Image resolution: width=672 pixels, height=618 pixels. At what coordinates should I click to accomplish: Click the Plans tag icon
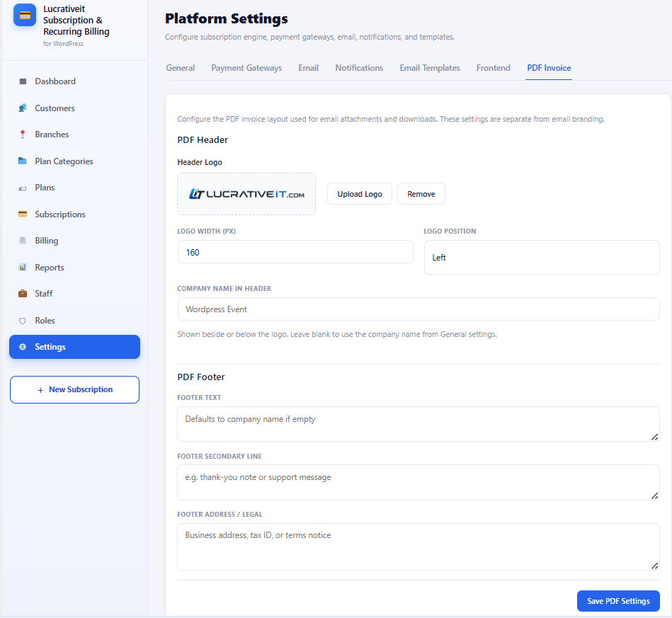point(23,188)
